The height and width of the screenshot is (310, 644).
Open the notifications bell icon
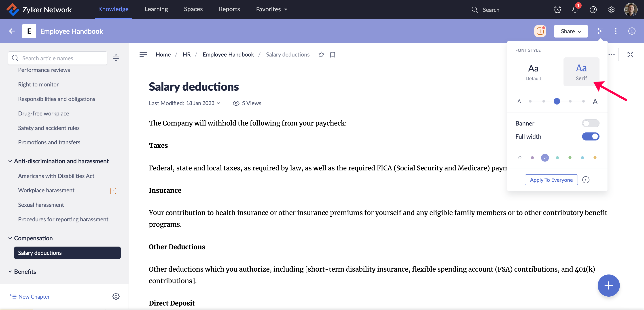pyautogui.click(x=575, y=10)
